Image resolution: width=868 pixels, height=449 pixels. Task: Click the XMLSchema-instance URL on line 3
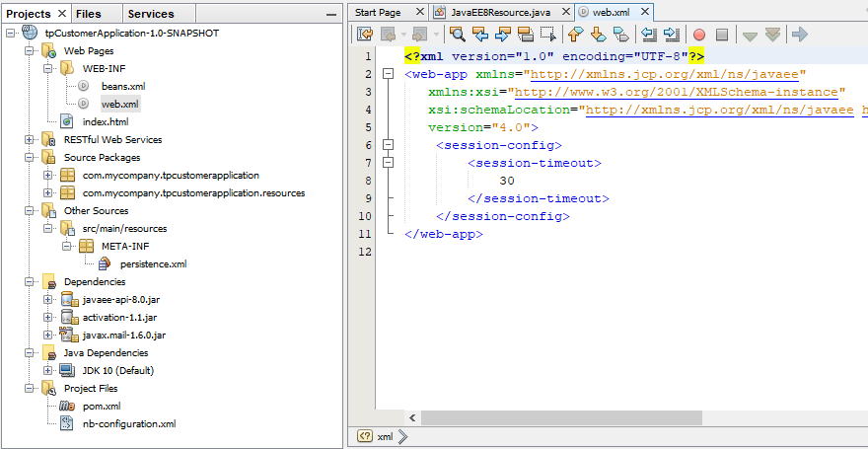click(x=677, y=92)
